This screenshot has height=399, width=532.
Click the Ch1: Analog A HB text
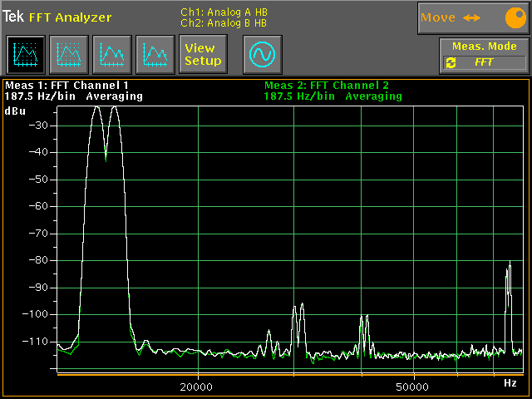(224, 12)
